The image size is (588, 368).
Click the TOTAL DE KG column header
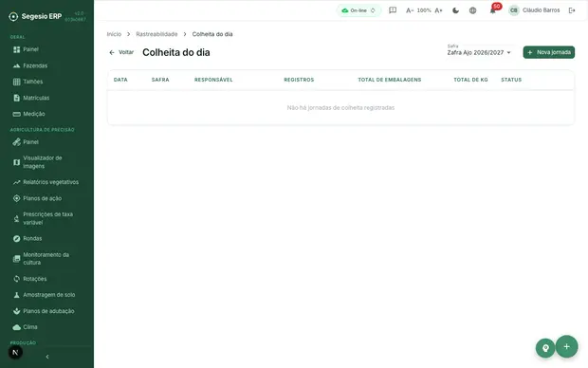click(470, 80)
